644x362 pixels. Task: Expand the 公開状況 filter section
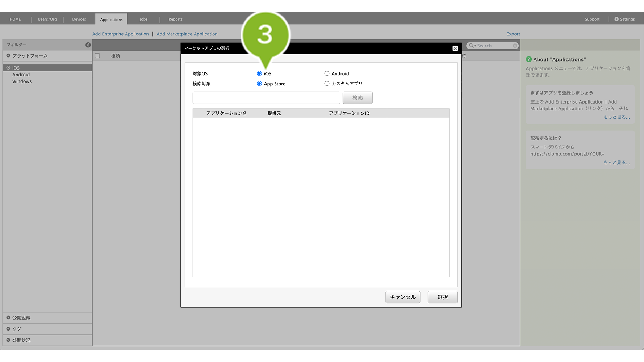coord(8,340)
